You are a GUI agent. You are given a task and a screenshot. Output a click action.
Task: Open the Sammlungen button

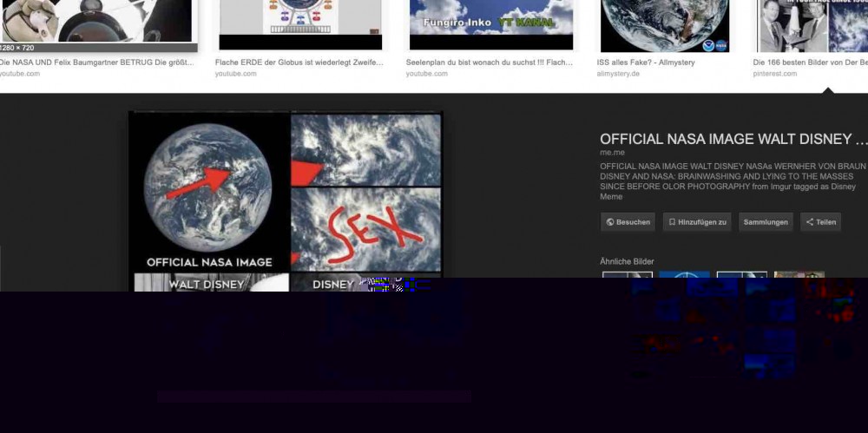766,222
